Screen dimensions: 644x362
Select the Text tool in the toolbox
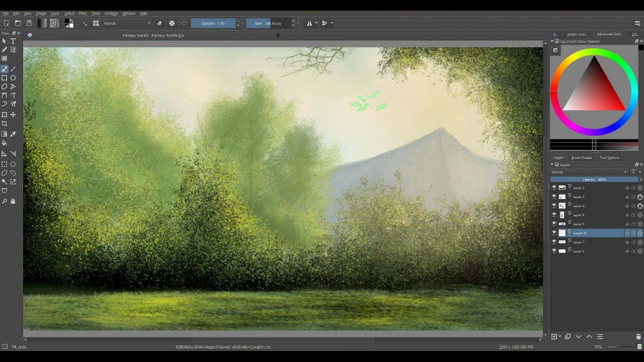pyautogui.click(x=13, y=41)
